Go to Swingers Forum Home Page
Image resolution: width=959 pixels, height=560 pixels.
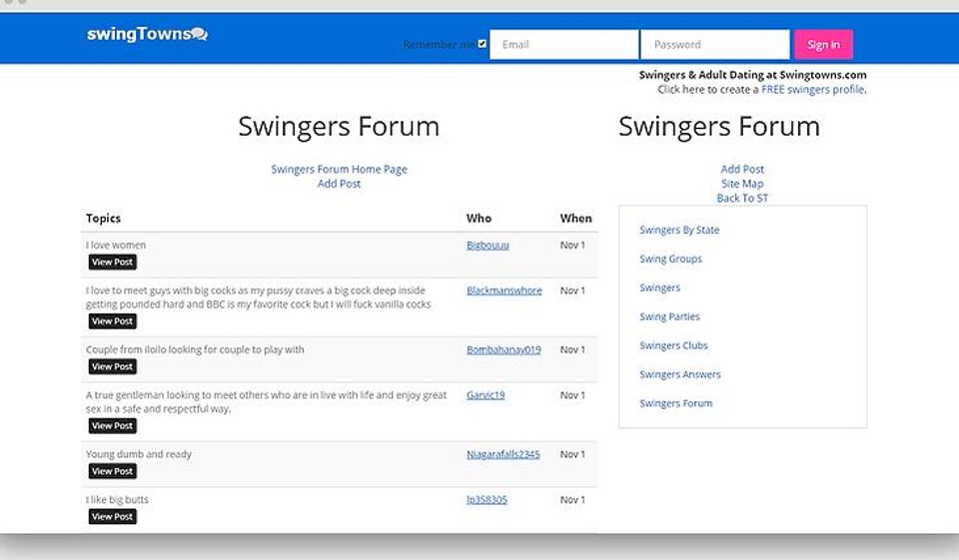pyautogui.click(x=339, y=170)
